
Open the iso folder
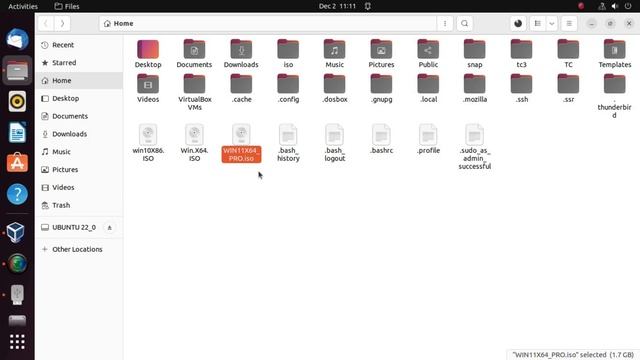point(288,50)
